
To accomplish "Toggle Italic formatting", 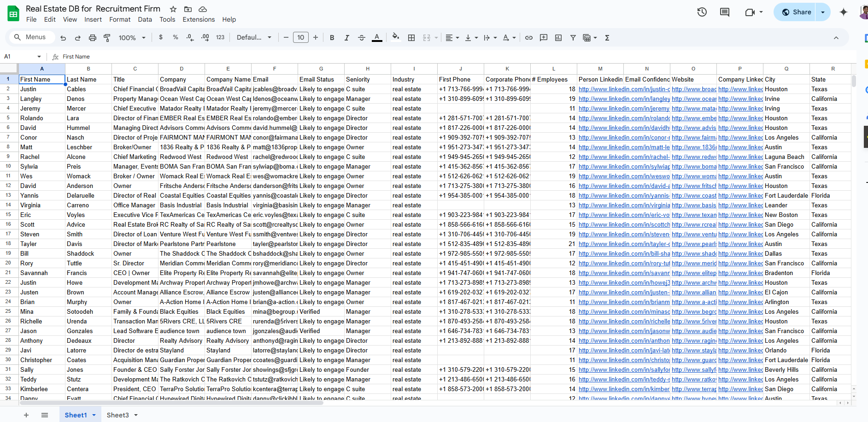I will point(346,38).
